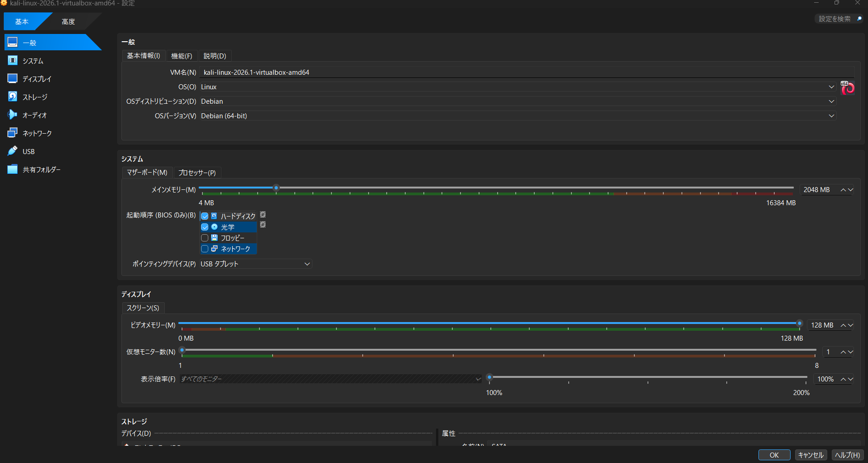
Task: Click the 仮想モニター数 value field showing 1
Action: point(831,352)
